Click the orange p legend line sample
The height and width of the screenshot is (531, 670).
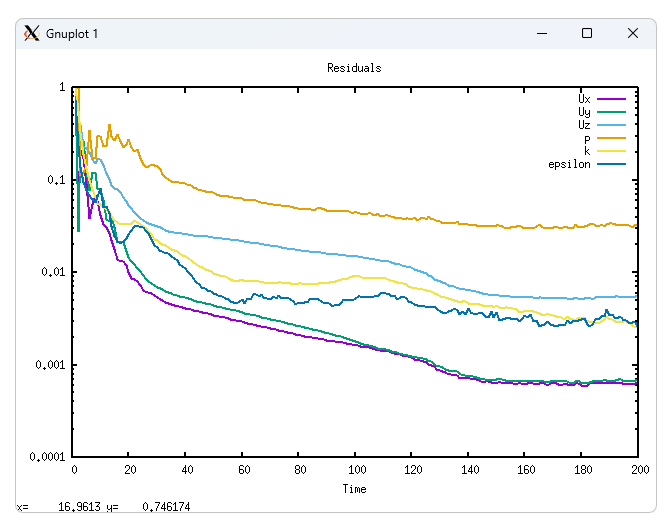click(611, 138)
